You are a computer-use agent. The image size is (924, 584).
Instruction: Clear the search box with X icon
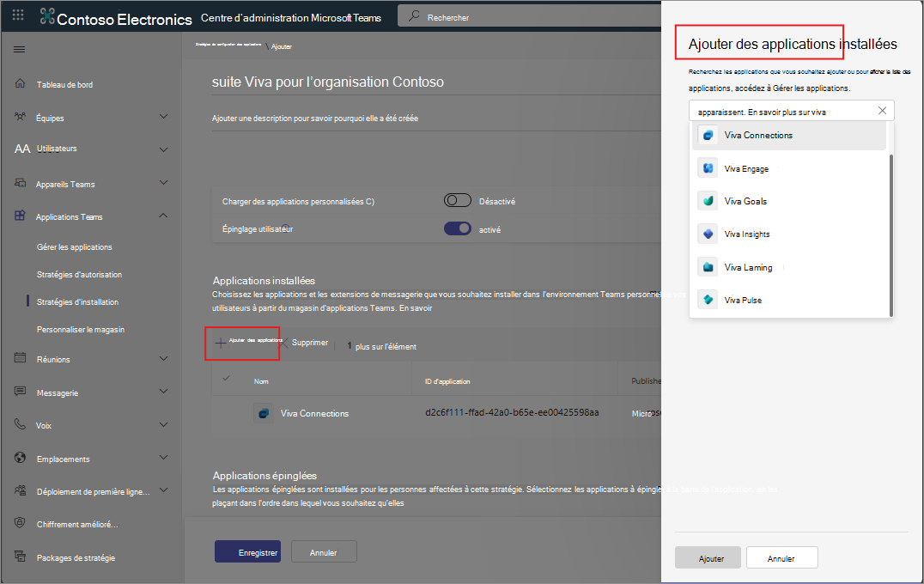[882, 111]
